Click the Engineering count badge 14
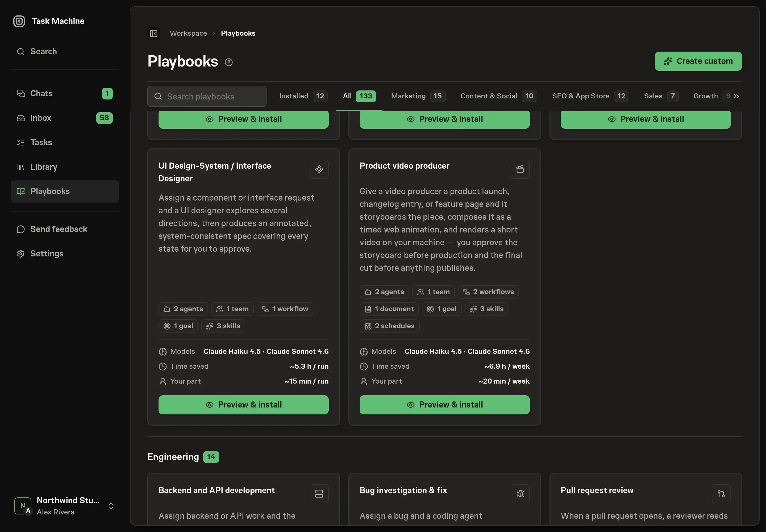Screen dimensions: 766x532 point(211,457)
